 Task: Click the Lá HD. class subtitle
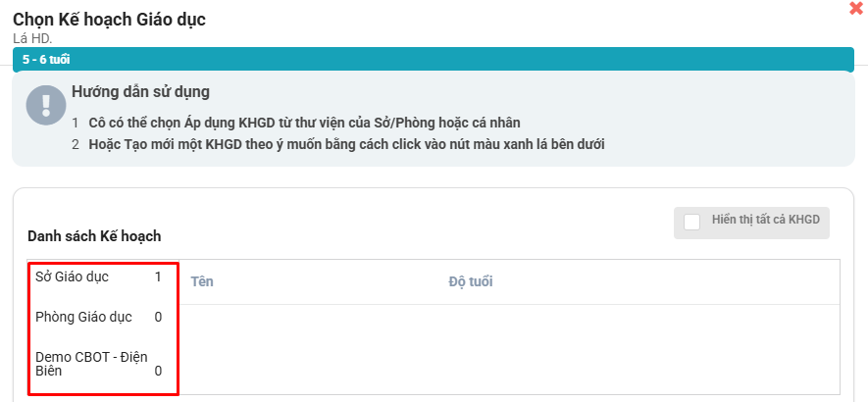(32, 38)
